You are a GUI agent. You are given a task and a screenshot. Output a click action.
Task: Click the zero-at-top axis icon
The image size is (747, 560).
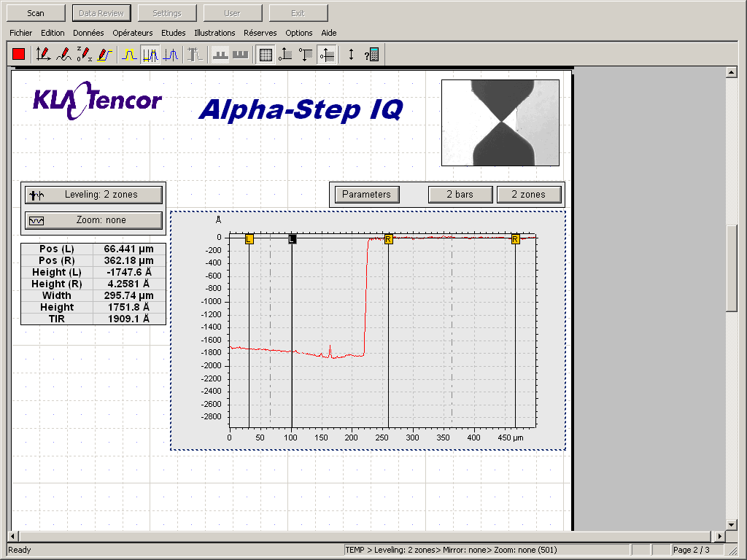click(306, 55)
